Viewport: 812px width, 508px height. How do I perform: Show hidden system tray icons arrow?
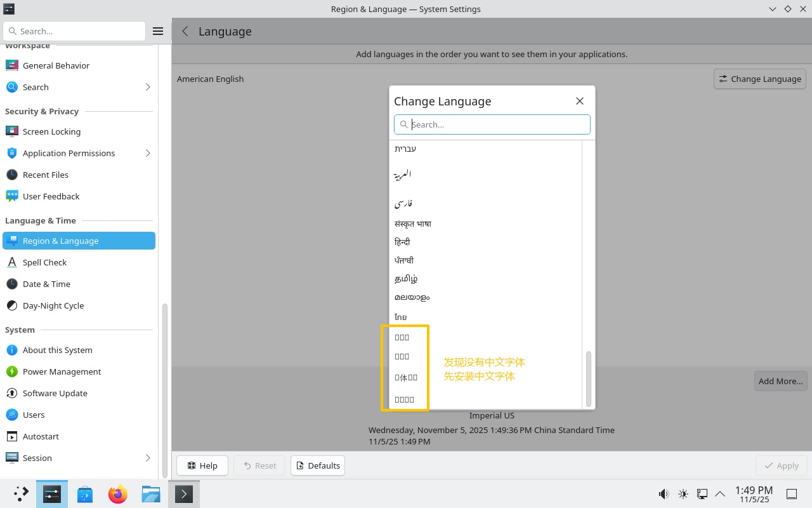tap(720, 494)
